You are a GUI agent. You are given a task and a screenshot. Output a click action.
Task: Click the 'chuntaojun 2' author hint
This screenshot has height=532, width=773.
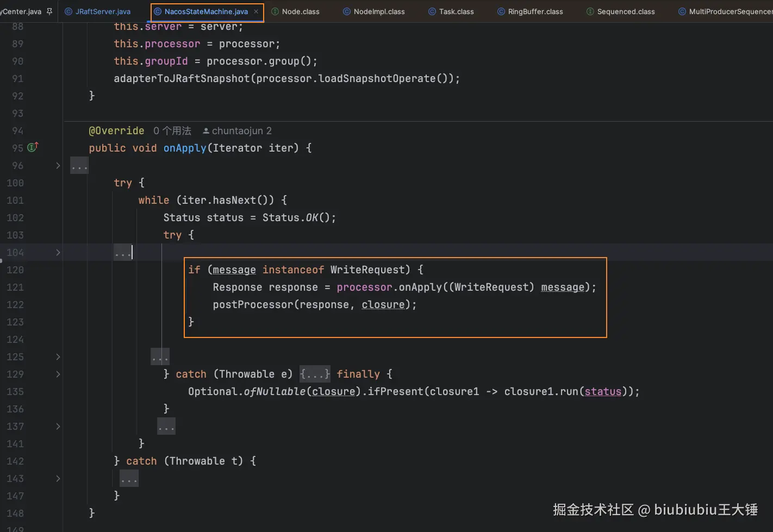(x=237, y=131)
